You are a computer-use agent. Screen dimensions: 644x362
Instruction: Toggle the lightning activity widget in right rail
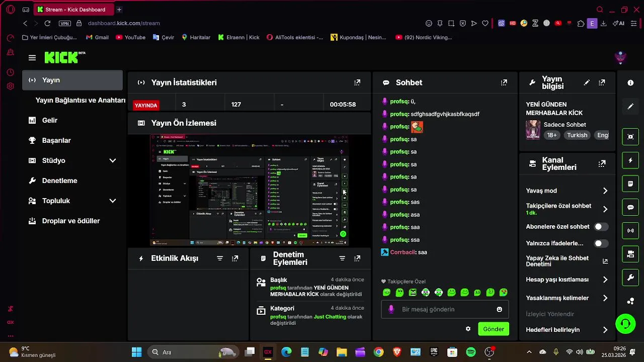(630, 160)
